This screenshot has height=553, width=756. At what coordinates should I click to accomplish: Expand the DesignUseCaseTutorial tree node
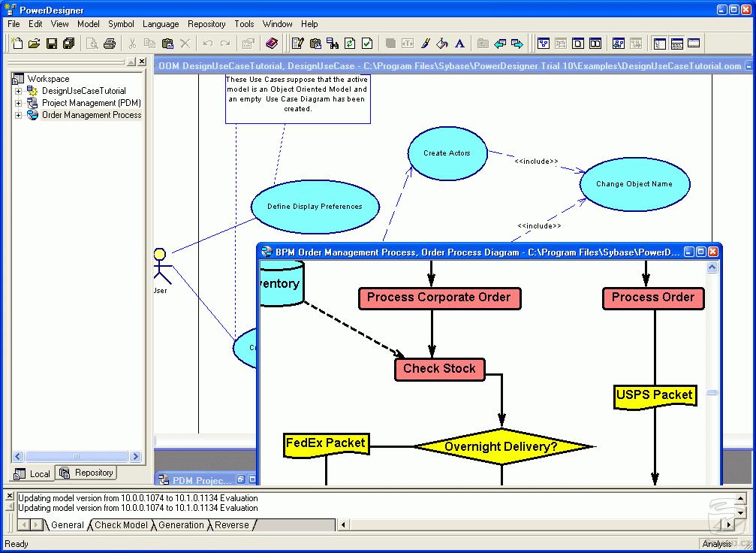point(18,91)
